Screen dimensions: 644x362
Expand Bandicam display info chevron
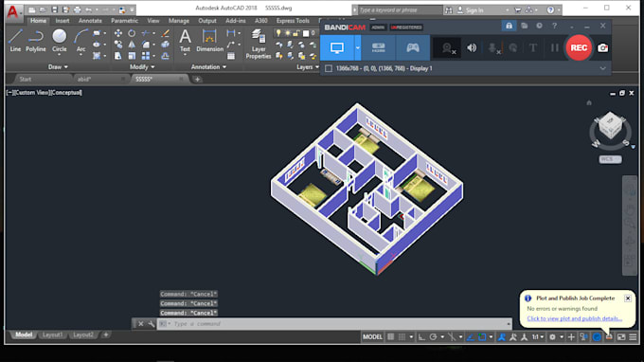602,68
